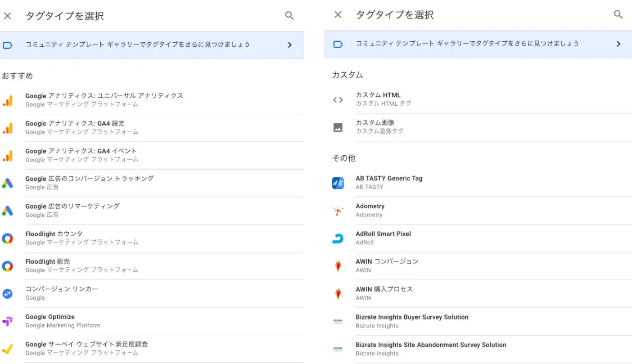632x364 pixels.
Task: Click the tag icon in the right panel's template gallery banner
Action: [338, 44]
